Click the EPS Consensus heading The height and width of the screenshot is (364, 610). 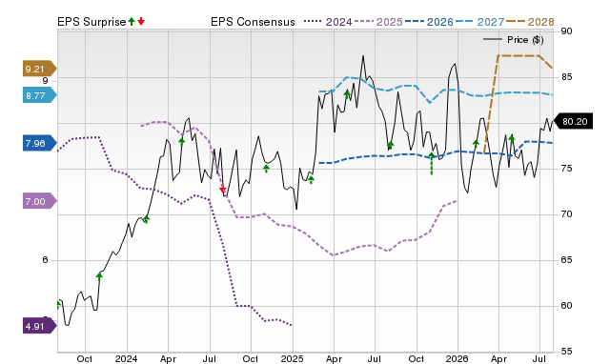[253, 22]
